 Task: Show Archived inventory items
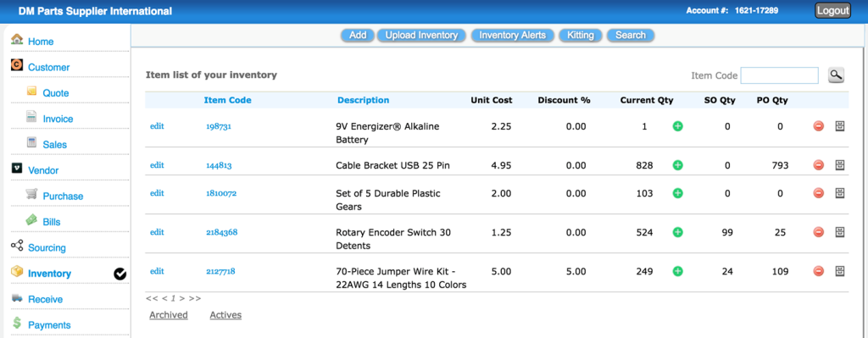pyautogui.click(x=169, y=315)
